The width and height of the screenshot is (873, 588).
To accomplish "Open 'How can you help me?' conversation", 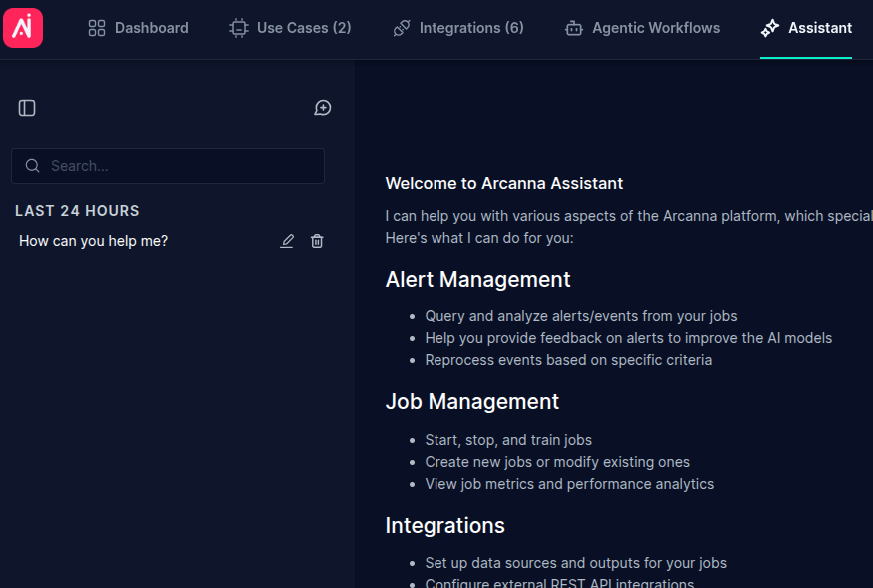I will [93, 241].
